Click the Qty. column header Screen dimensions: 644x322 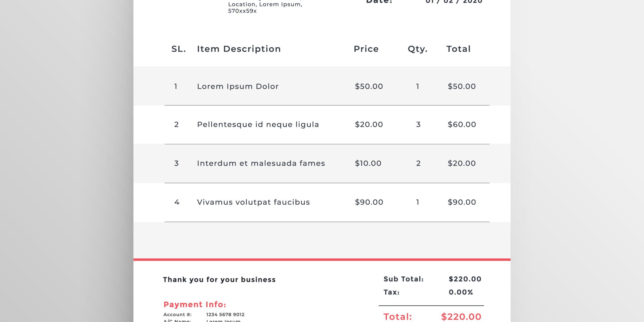418,49
